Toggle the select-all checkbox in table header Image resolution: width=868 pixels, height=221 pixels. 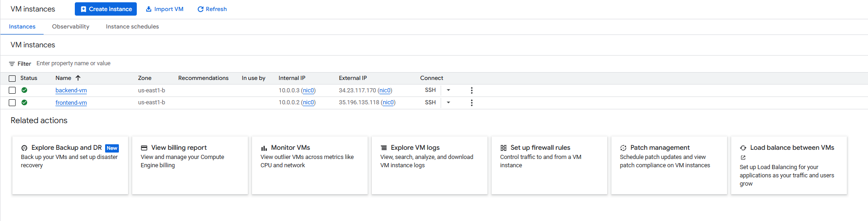click(x=12, y=79)
